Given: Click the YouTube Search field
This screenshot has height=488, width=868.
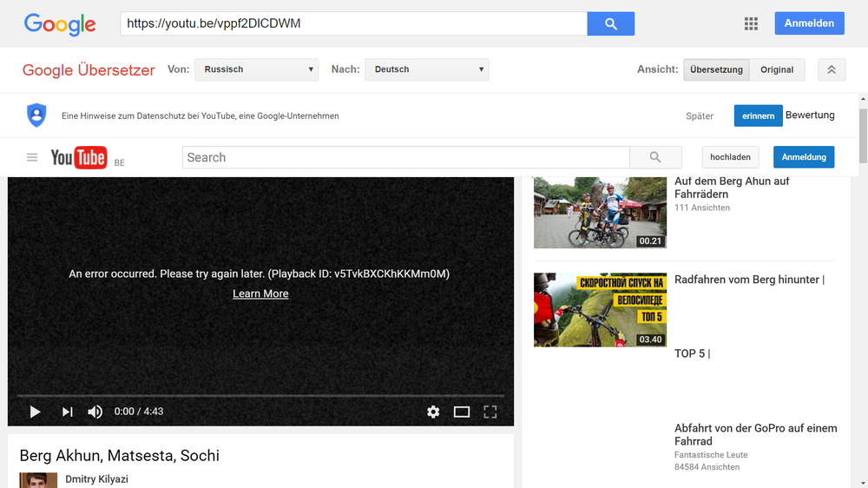Looking at the screenshot, I should tap(405, 157).
